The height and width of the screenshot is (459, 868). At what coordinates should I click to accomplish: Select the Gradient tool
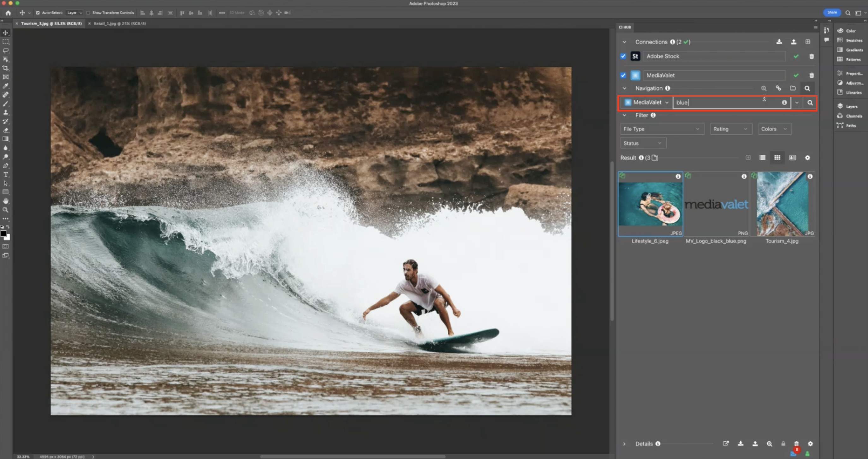tap(5, 139)
